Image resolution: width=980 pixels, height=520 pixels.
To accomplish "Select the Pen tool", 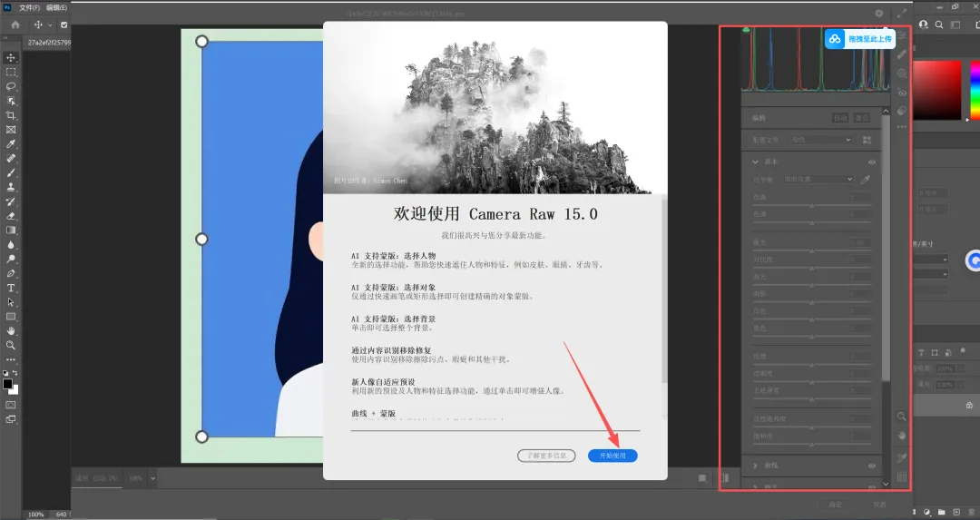I will (x=11, y=273).
